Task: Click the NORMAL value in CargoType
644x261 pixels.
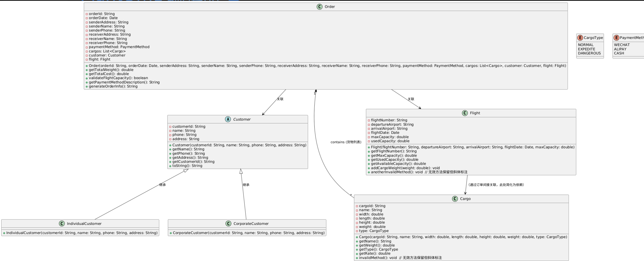Action: (585, 45)
